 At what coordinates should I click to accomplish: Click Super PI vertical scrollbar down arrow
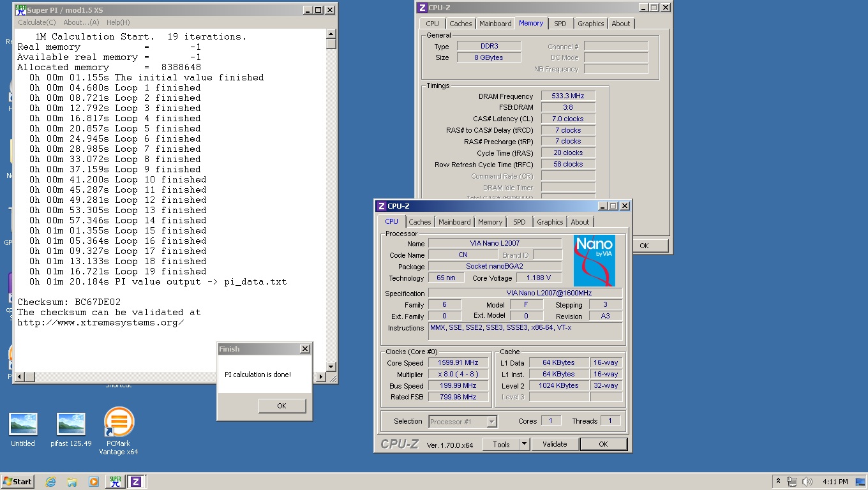tap(331, 366)
